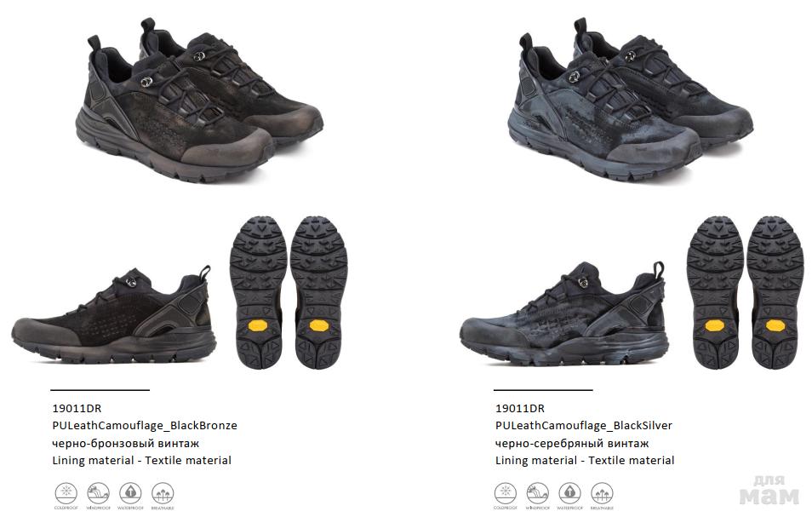
Task: Click PULeathCamouflage_BlackSilver text
Action: (584, 426)
